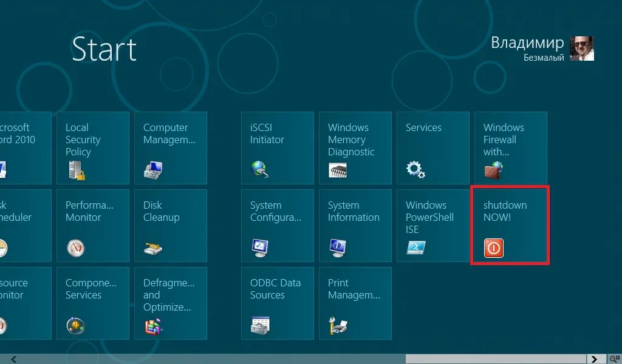Launch Disk Cleanup brush icon

click(x=152, y=249)
